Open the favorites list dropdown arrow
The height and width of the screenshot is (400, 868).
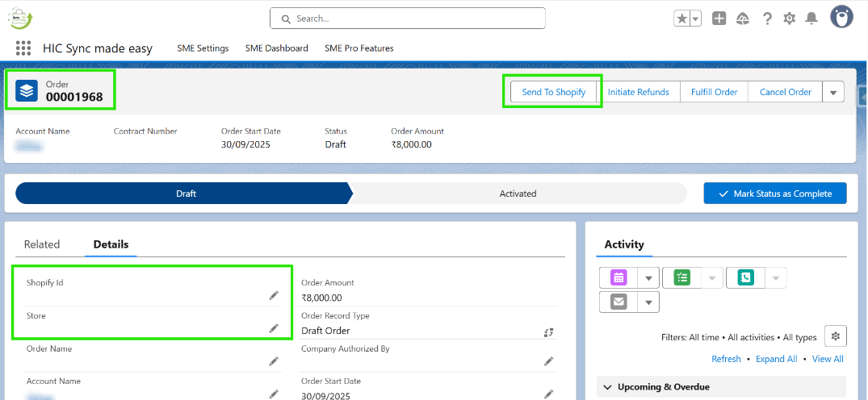pos(695,19)
